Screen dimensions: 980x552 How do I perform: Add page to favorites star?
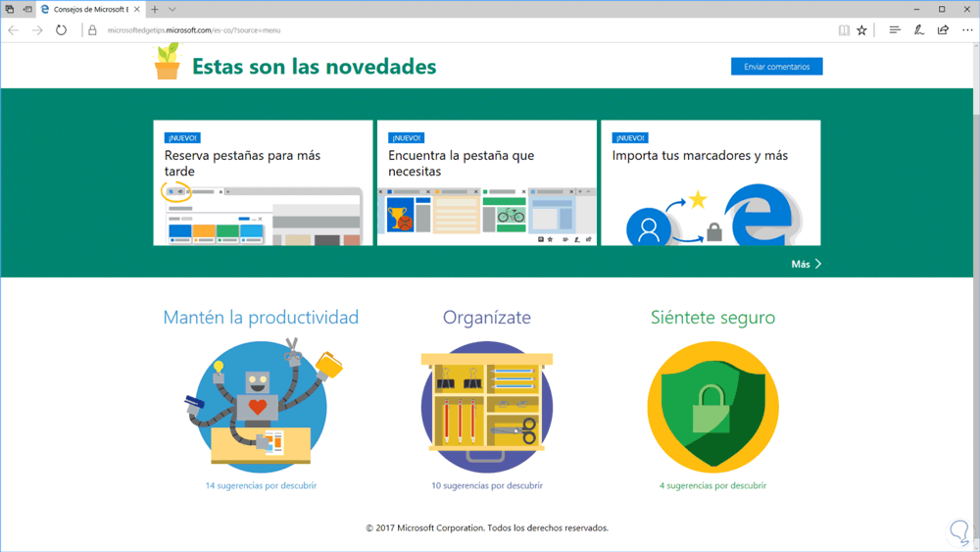(861, 30)
